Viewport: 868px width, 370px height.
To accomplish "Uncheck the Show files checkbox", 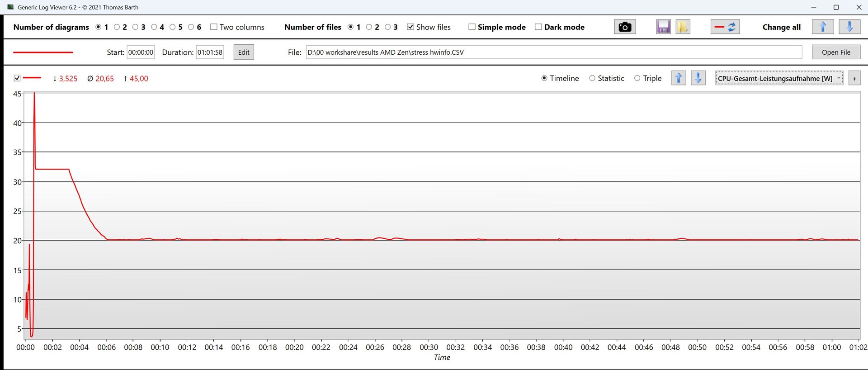I will pyautogui.click(x=410, y=27).
